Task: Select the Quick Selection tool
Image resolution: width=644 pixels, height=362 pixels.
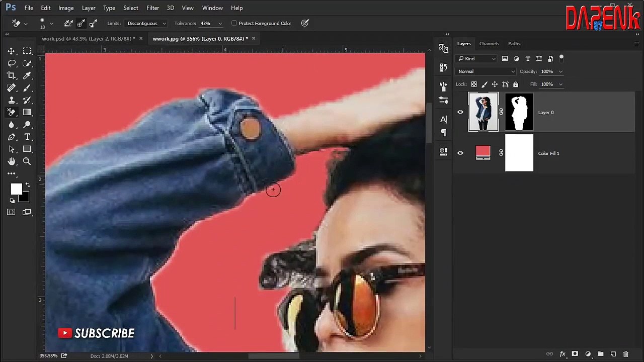Action: [x=27, y=63]
